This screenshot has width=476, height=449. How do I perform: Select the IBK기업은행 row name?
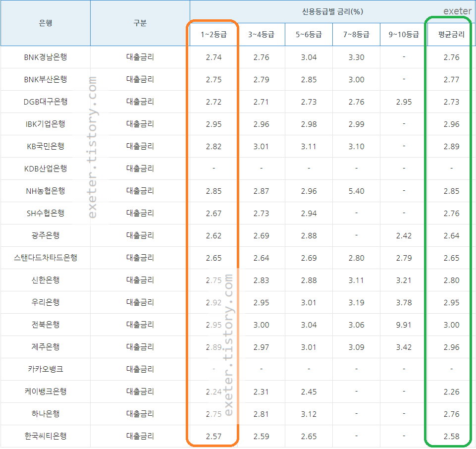(x=46, y=124)
